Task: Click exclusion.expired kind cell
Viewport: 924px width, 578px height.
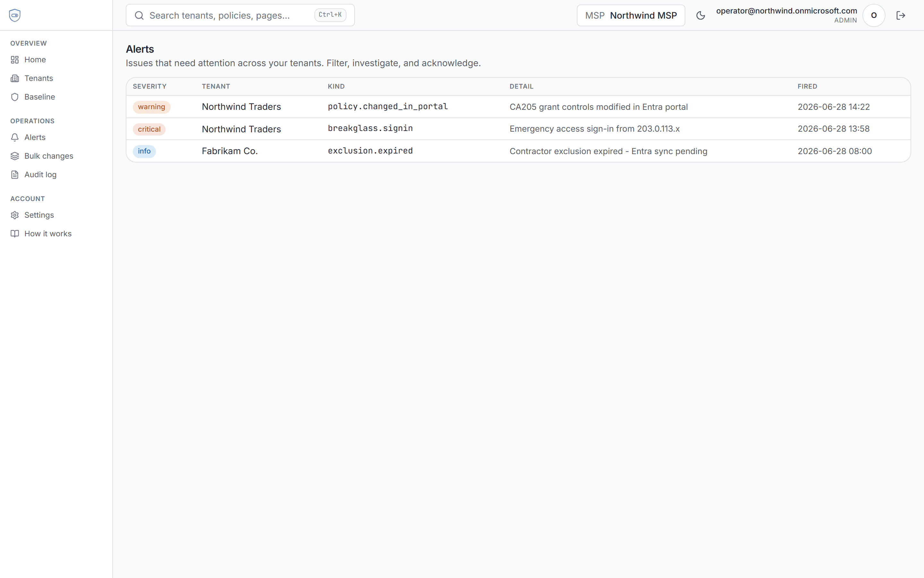Action: tap(370, 151)
